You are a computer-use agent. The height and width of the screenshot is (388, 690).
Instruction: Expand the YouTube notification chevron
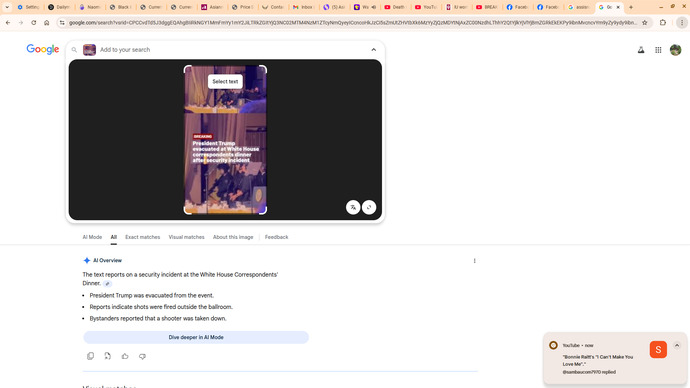click(677, 345)
